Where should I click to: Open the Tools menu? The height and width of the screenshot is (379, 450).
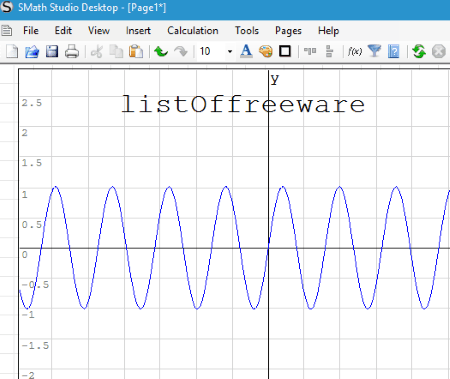247,31
